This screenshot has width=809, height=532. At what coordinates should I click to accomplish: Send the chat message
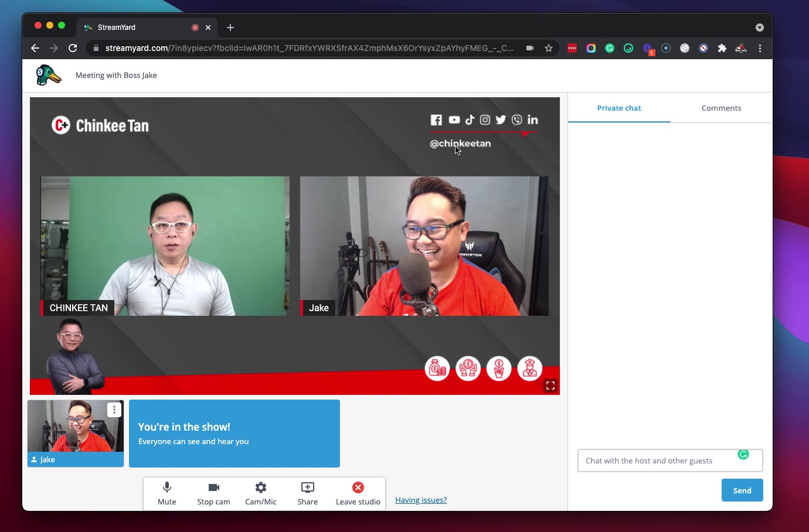point(742,490)
